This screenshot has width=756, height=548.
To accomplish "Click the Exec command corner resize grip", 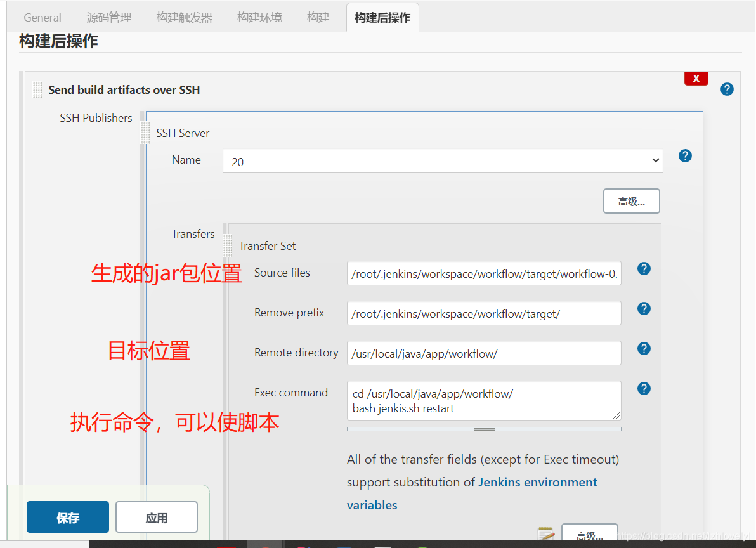I will pos(616,415).
